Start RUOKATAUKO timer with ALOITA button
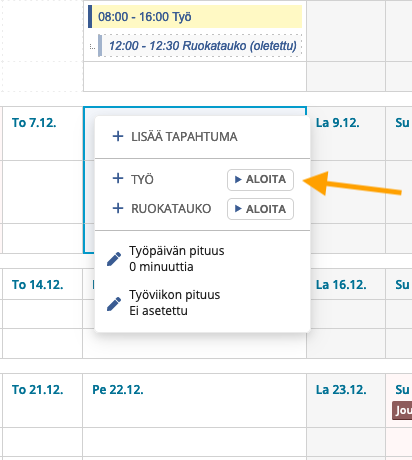The image size is (412, 460). (x=260, y=209)
